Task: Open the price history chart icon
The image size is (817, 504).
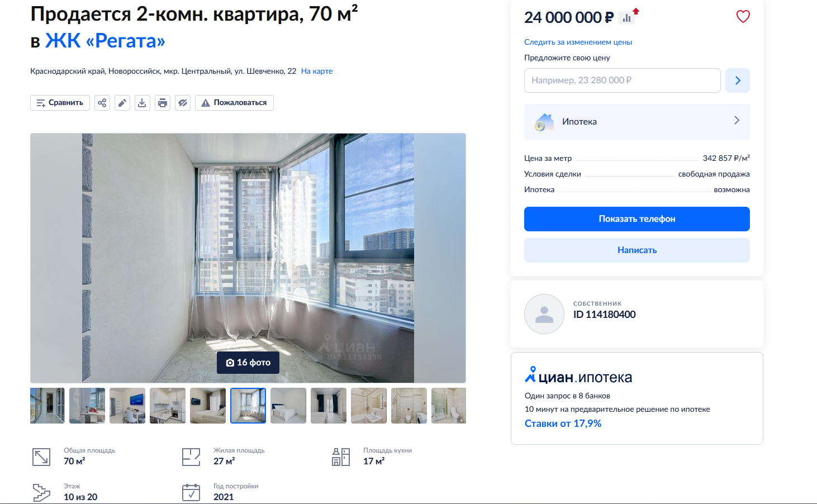Action: (627, 18)
